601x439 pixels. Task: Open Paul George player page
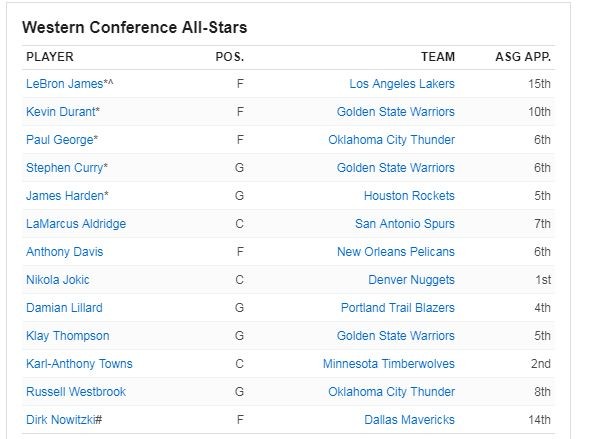60,140
